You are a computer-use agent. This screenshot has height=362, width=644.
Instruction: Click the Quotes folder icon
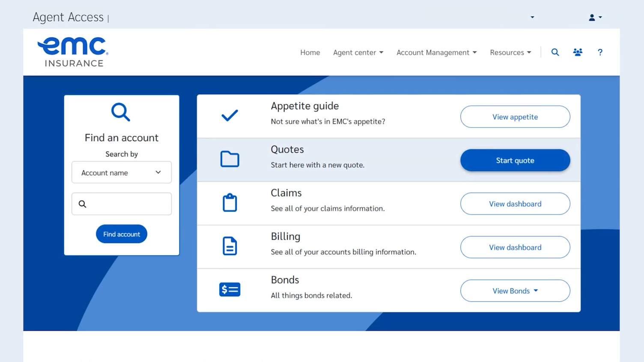(x=230, y=159)
